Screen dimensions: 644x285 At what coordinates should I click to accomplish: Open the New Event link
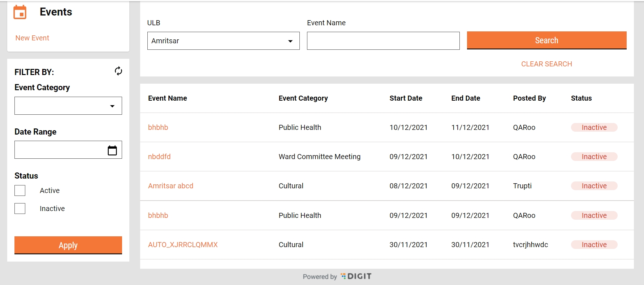(x=32, y=38)
